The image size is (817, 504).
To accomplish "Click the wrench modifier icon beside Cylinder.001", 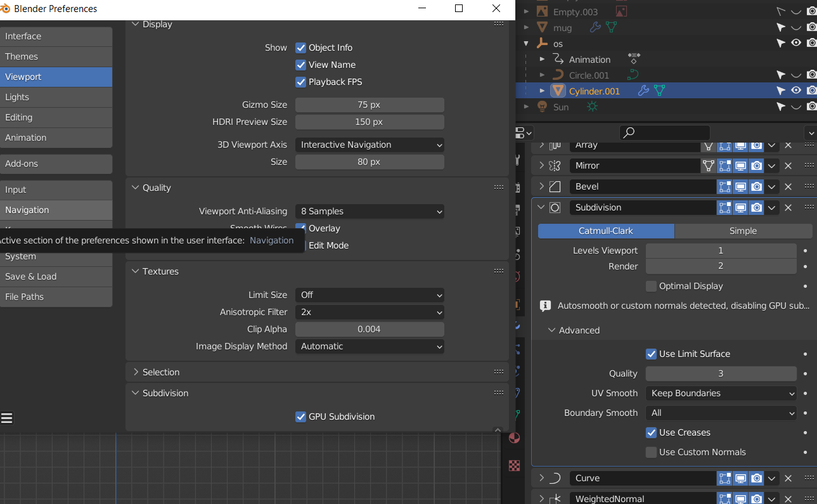I will tap(643, 91).
